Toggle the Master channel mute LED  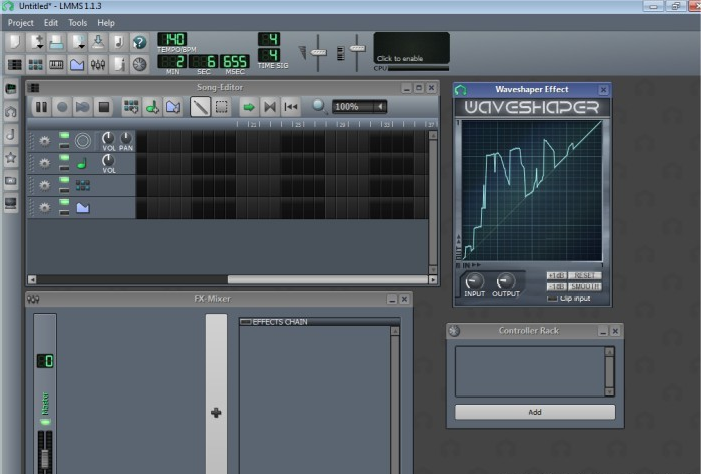point(46,422)
